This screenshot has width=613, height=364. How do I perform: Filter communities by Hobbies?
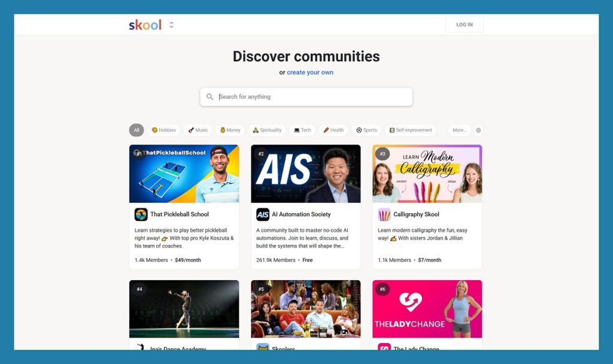tap(164, 130)
